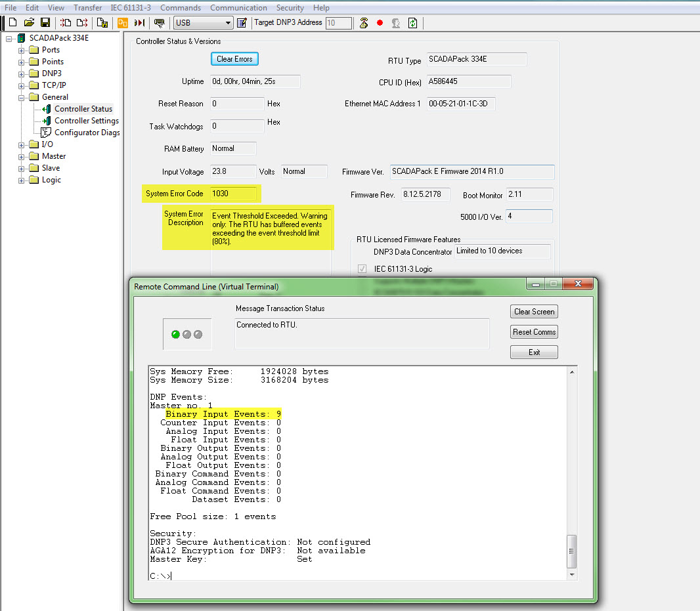Image resolution: width=700 pixels, height=611 pixels.
Task: Click the greyed user head icon
Action: (x=396, y=23)
